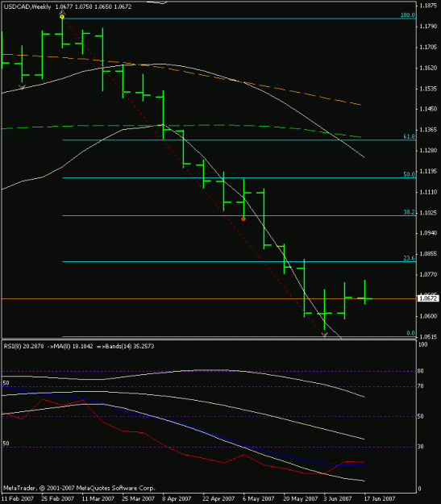Click the boxed current price label 1.0672
This screenshot has height=504, width=441.
428,298
